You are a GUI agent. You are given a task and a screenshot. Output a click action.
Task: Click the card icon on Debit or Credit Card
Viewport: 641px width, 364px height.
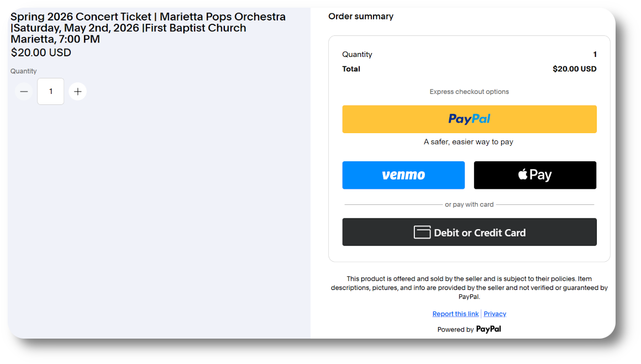(422, 232)
